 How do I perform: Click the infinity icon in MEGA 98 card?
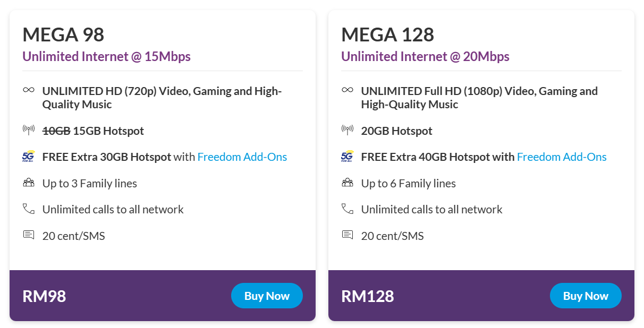29,90
